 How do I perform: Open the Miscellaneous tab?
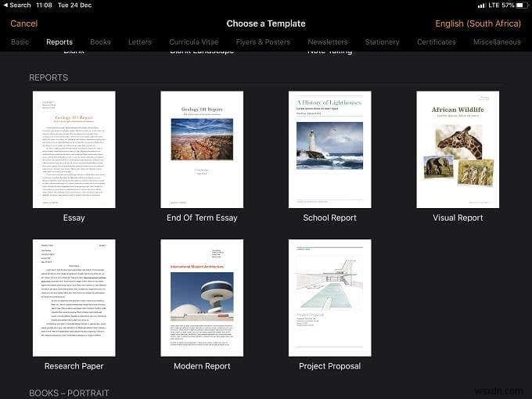click(497, 41)
